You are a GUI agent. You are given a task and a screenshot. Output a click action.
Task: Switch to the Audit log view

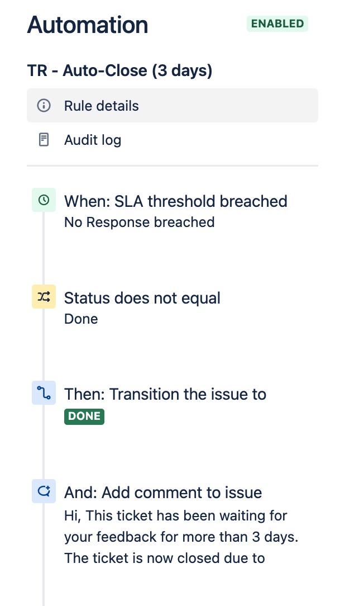92,140
